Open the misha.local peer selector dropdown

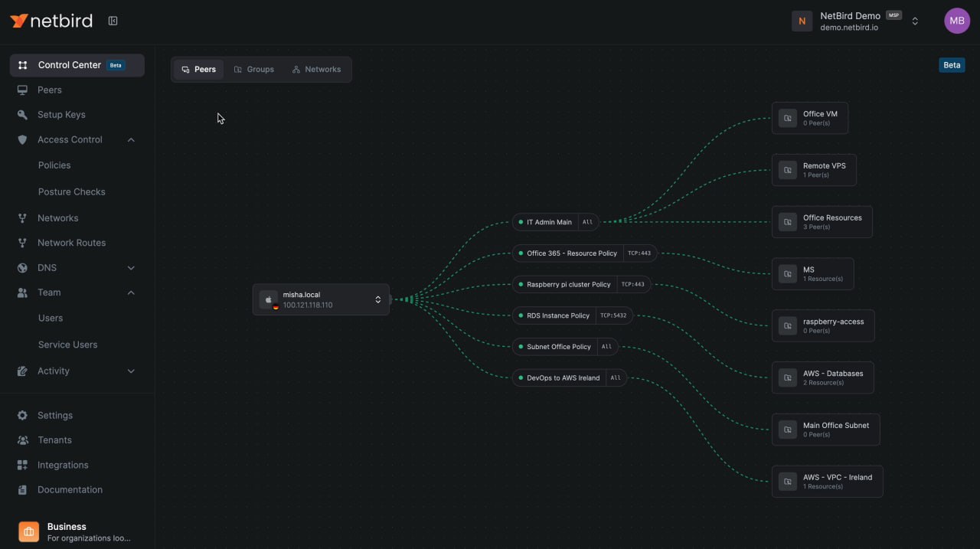tap(377, 299)
